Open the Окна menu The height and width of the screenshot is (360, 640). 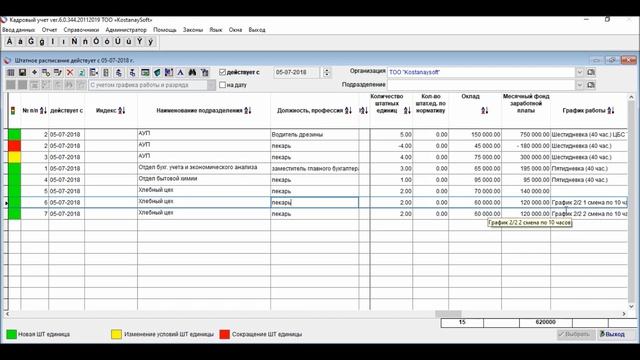pos(236,30)
